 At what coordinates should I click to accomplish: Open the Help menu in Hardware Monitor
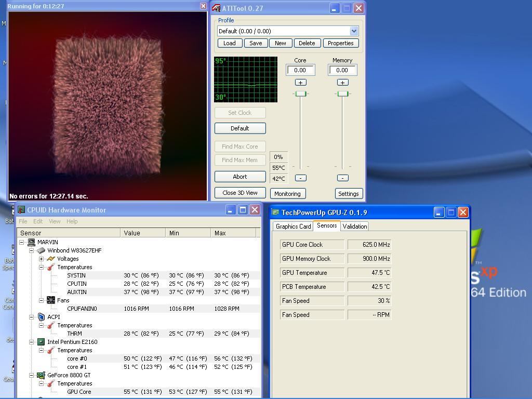(72, 221)
